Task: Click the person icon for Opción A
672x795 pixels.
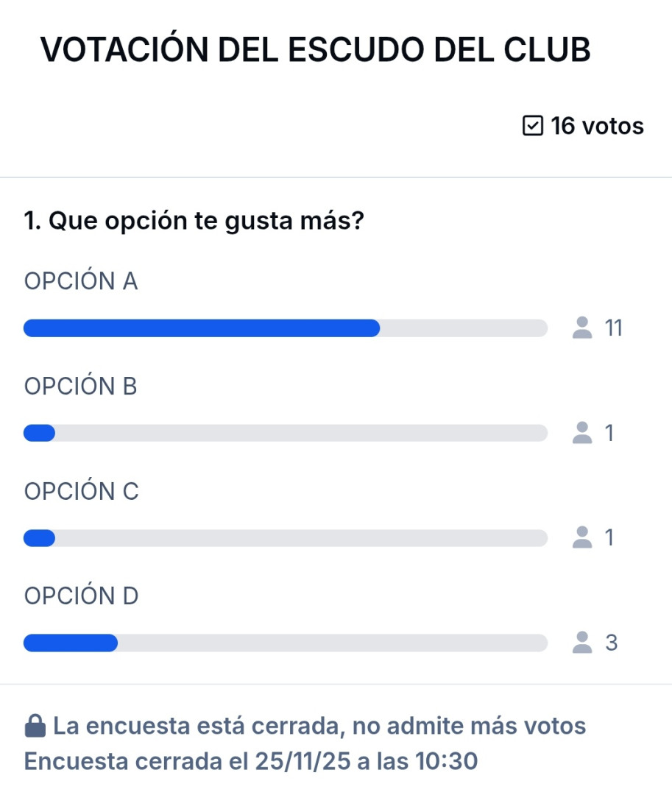Action: 582,328
